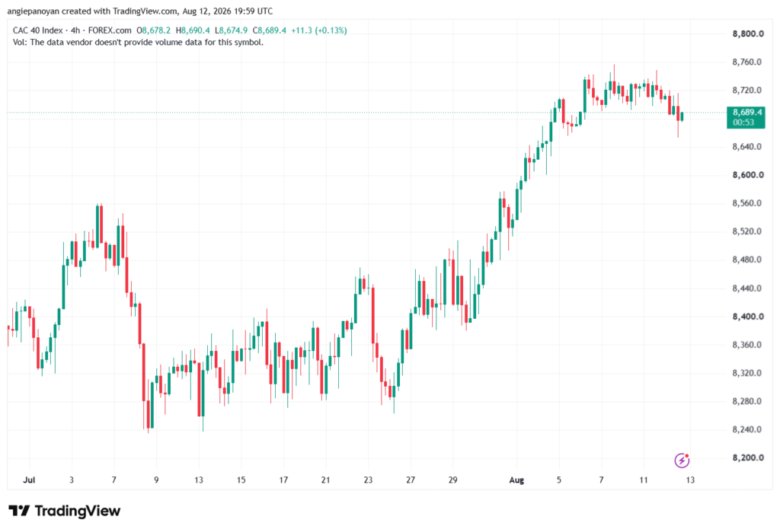Click the Aug label on time axis
780x532 pixels.
pos(516,479)
